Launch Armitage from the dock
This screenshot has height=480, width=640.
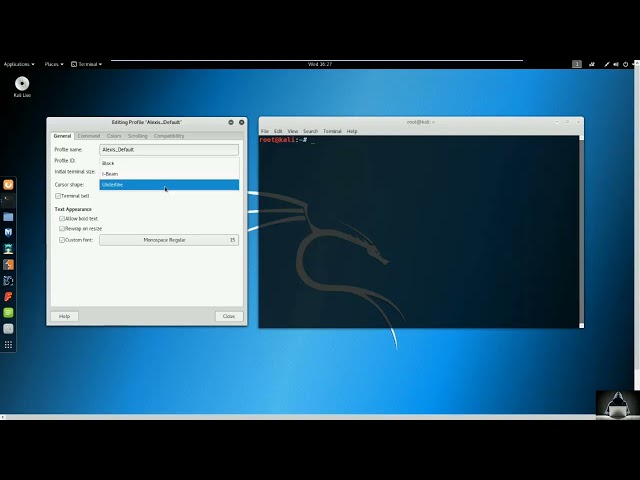(x=8, y=249)
